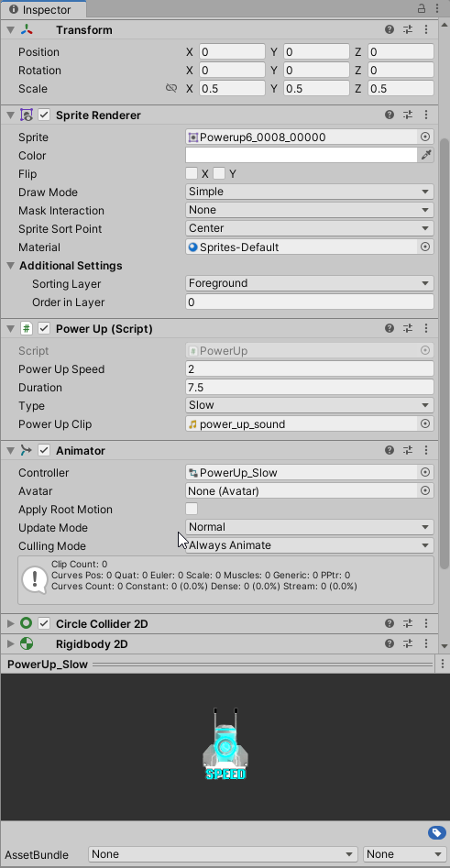Open Circle Collider 2D presets icon
Image resolution: width=450 pixels, height=868 pixels.
coord(408,624)
